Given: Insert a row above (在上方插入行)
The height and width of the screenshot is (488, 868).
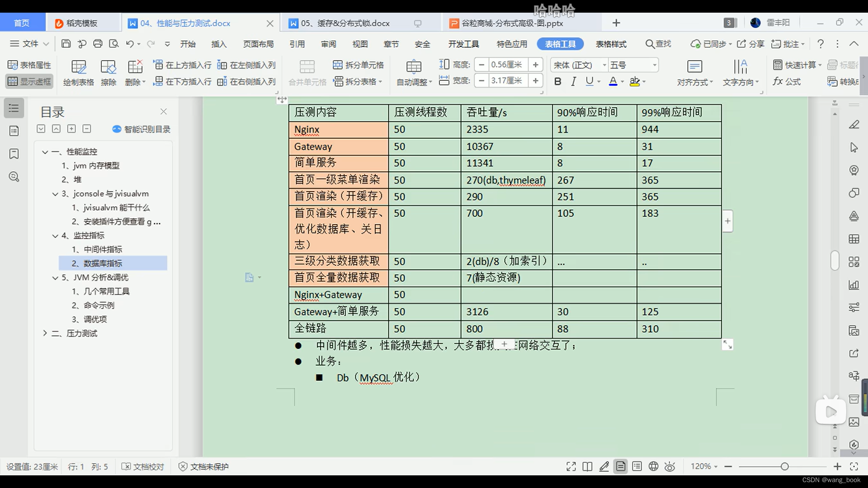Looking at the screenshot, I should tap(182, 65).
